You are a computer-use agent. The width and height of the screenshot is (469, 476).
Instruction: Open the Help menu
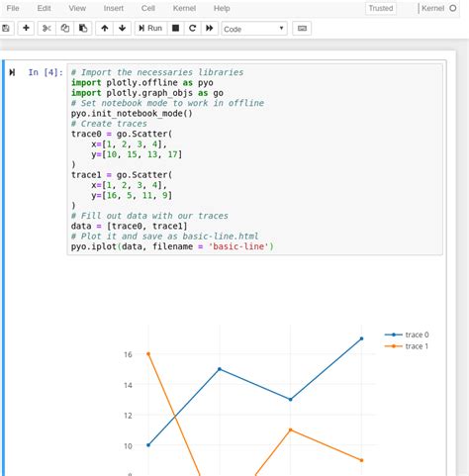click(x=222, y=8)
